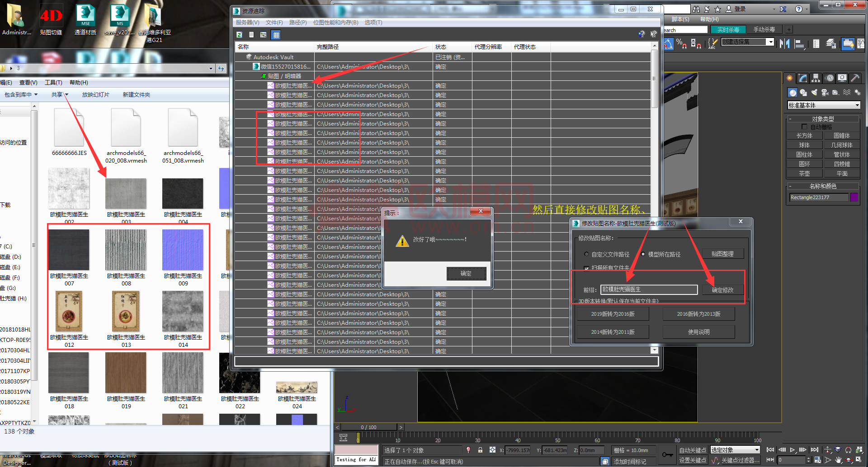
Task: Toggle the scan all folders checkbox
Action: click(586, 268)
